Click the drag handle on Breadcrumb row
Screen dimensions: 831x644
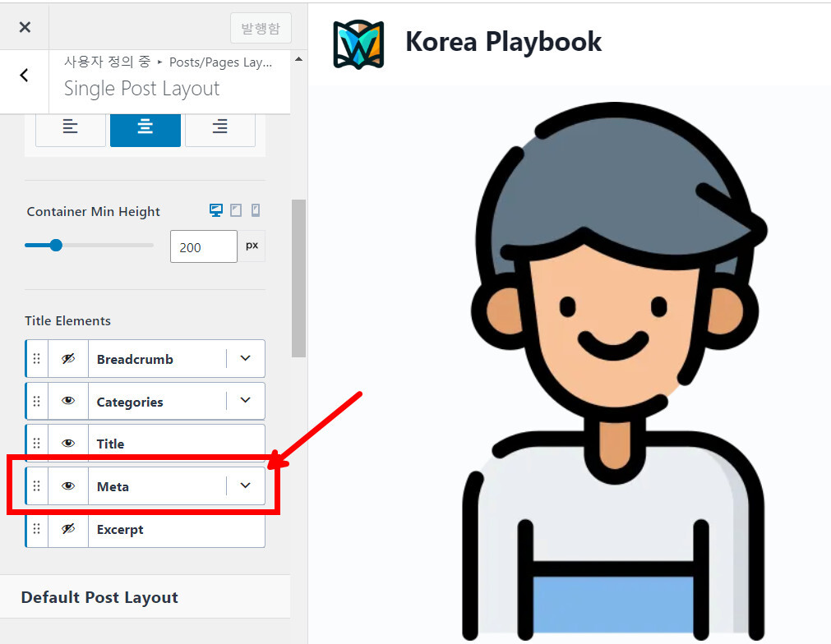pyautogui.click(x=36, y=359)
